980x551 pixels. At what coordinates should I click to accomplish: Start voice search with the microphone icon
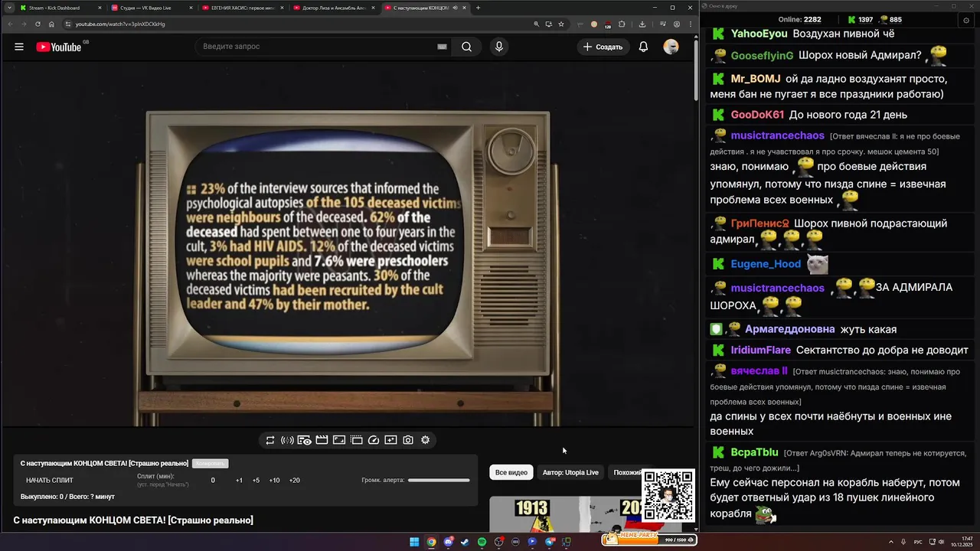[499, 47]
